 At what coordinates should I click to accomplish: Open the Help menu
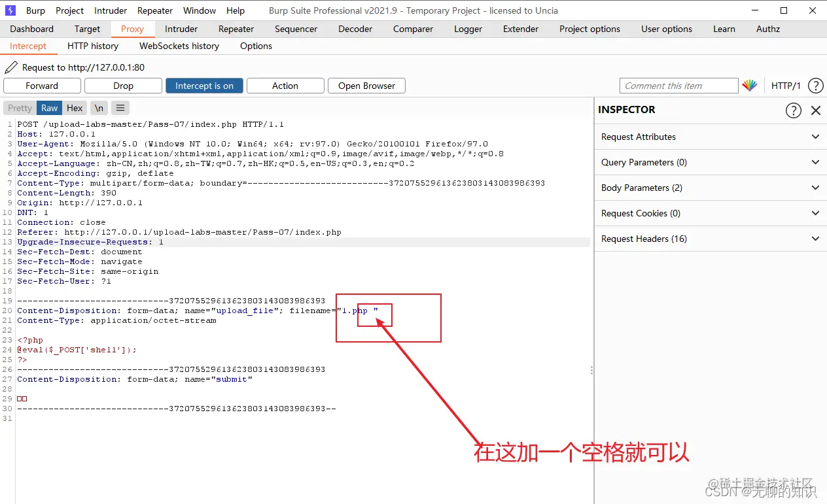[236, 10]
